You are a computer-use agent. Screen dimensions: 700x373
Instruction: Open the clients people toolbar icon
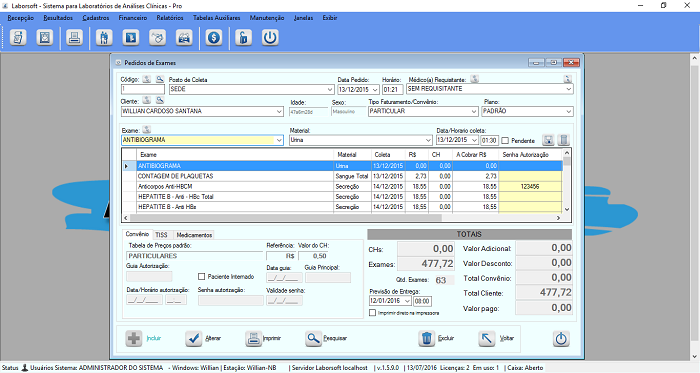tap(104, 37)
